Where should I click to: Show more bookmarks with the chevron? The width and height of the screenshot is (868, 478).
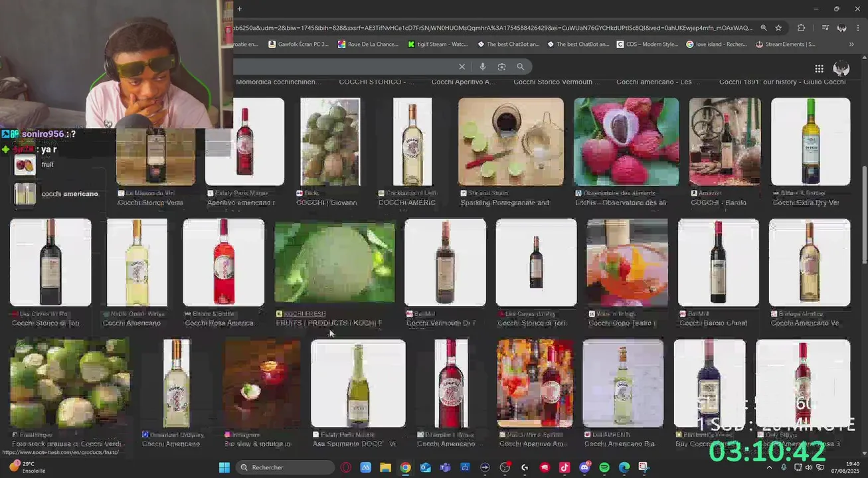click(x=851, y=44)
